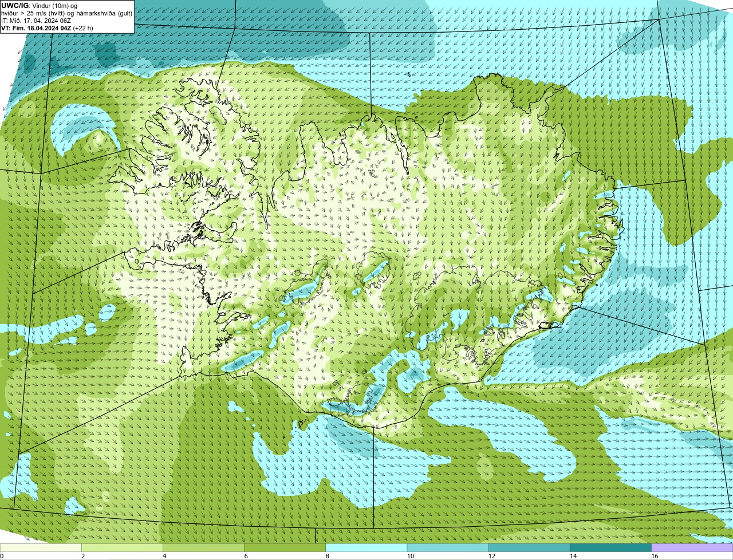Click the '8' label under the color scale

coord(328,556)
